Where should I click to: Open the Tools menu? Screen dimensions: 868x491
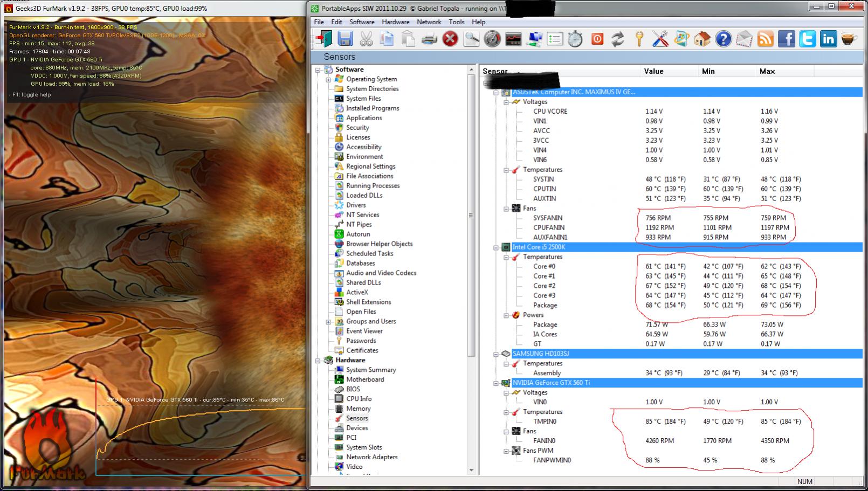(x=457, y=22)
